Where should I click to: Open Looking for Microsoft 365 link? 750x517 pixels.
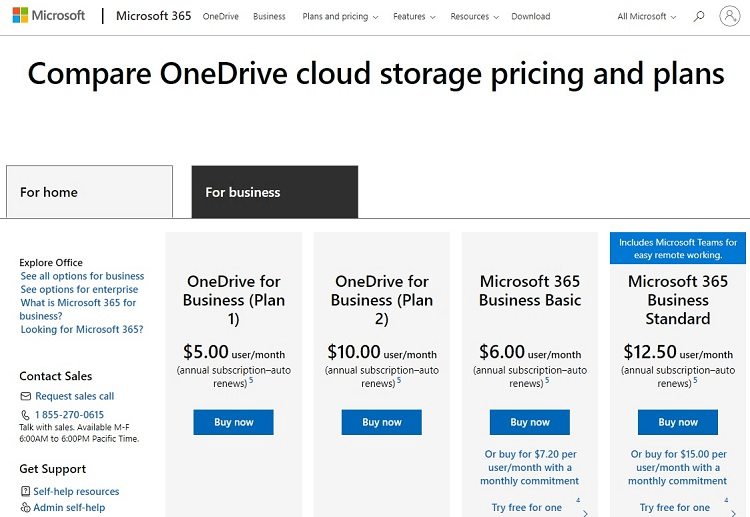tap(82, 330)
